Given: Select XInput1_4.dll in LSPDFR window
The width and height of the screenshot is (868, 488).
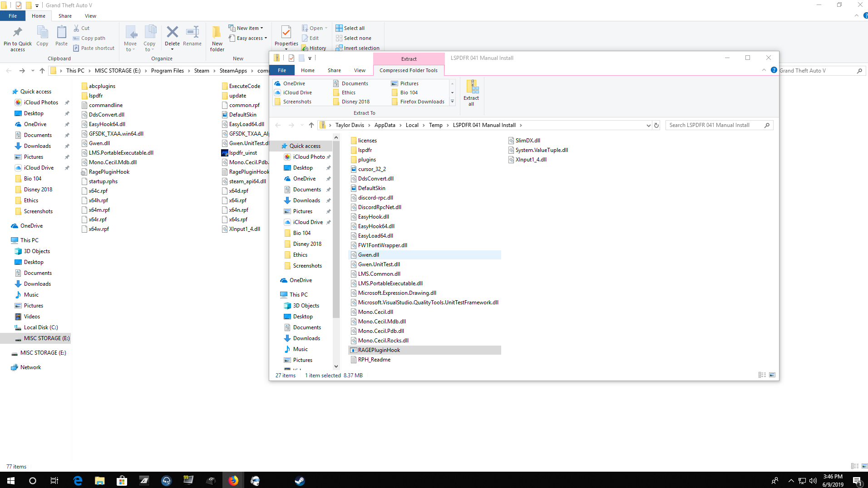Looking at the screenshot, I should pyautogui.click(x=527, y=160).
